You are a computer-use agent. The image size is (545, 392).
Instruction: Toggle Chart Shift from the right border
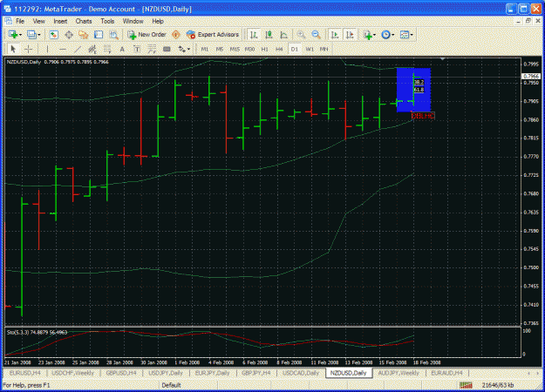350,35
